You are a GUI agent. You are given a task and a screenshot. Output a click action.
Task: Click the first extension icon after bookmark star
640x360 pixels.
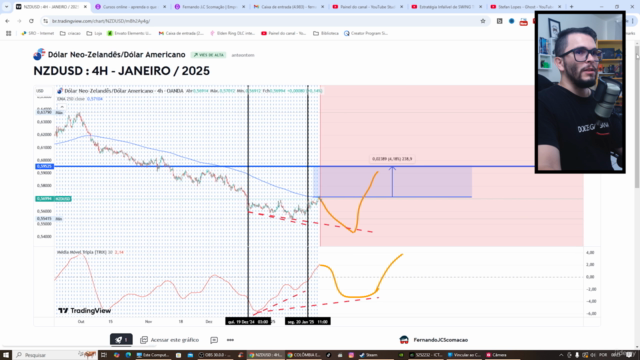pos(500,21)
